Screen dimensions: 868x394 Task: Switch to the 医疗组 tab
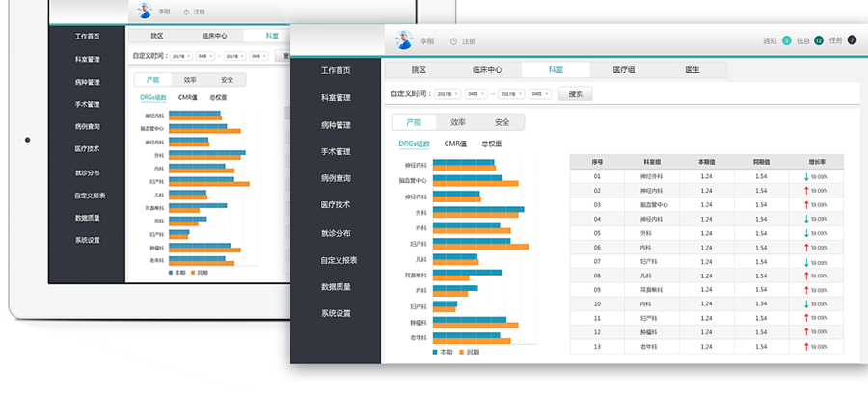tap(624, 70)
